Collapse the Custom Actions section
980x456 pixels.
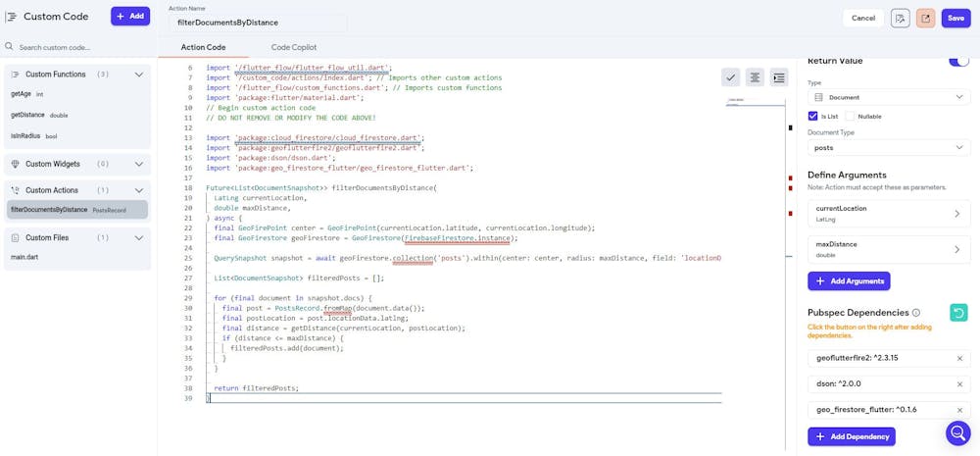click(x=139, y=190)
